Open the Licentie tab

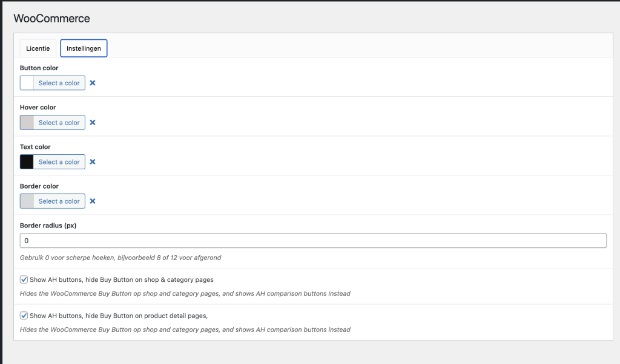[x=38, y=48]
